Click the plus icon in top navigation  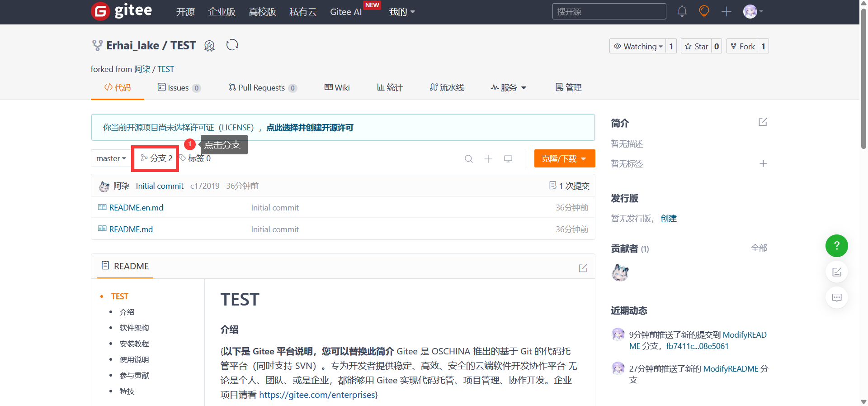[726, 11]
